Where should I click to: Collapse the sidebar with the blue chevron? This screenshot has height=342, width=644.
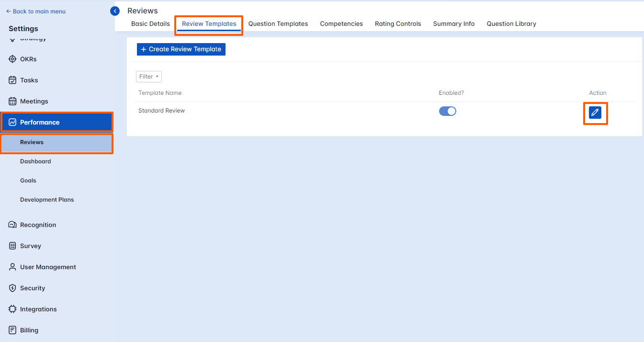(114, 11)
